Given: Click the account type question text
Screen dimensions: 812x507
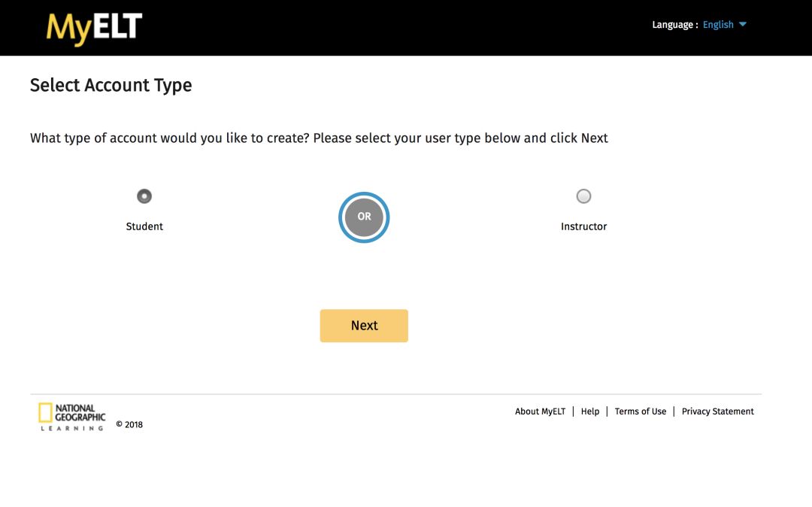Looking at the screenshot, I should click(x=319, y=138).
